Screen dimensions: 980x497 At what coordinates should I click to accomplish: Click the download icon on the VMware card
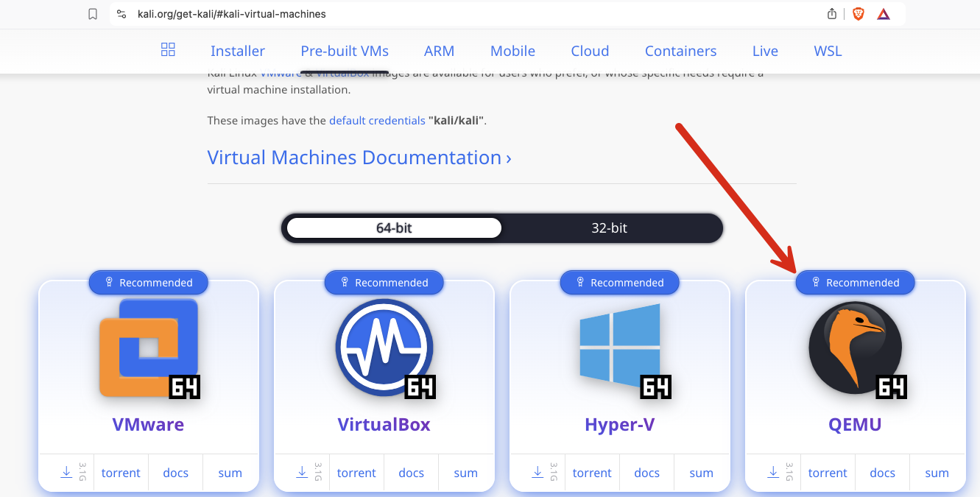click(65, 472)
